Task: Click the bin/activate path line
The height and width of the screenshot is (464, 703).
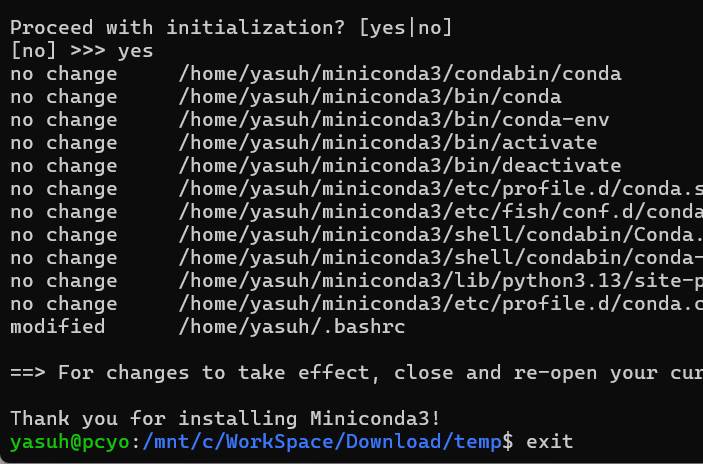Action: pyautogui.click(x=387, y=142)
